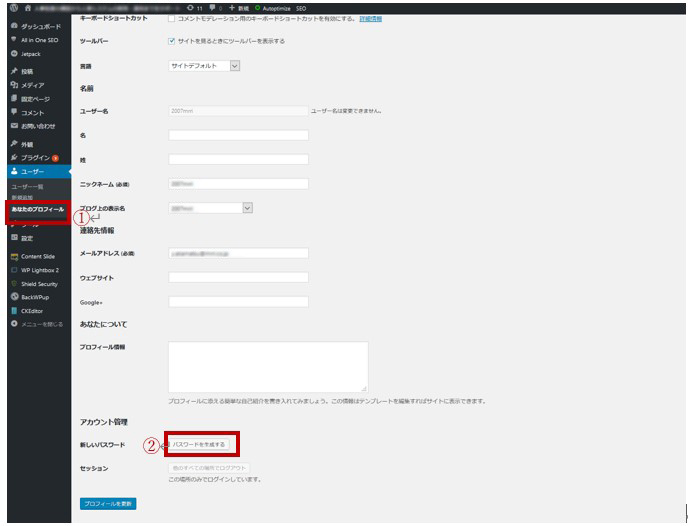Open the BackWPup sidebar menu
Image resolution: width=688 pixels, height=526 pixels.
pyautogui.click(x=36, y=297)
